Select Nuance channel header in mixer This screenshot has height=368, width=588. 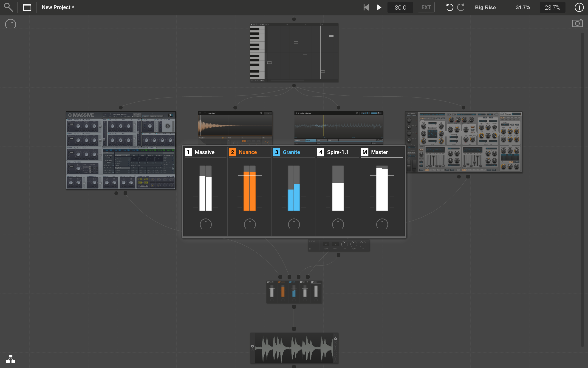coord(249,152)
